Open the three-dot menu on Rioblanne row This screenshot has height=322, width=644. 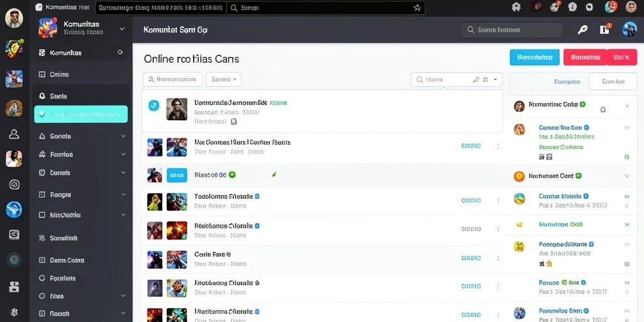(x=498, y=229)
